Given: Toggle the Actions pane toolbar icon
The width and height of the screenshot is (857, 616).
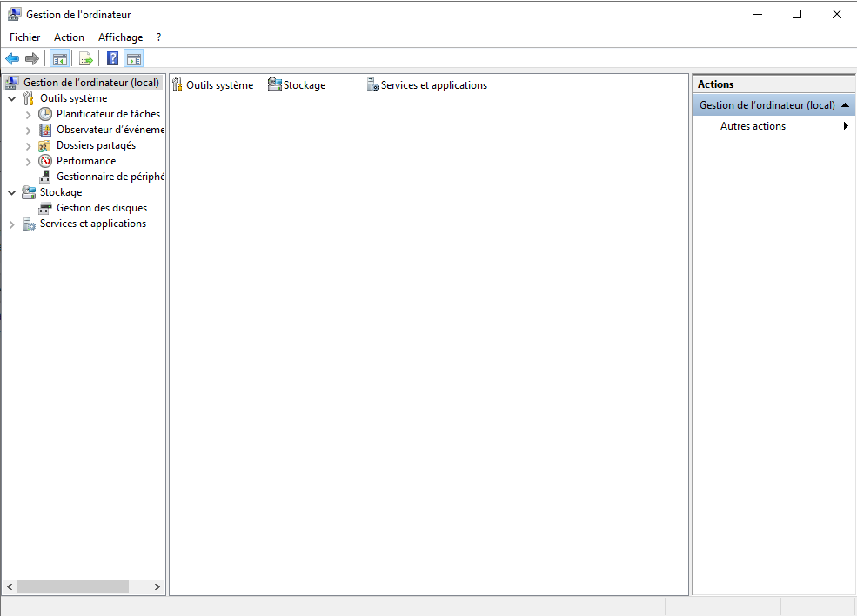Looking at the screenshot, I should click(134, 58).
